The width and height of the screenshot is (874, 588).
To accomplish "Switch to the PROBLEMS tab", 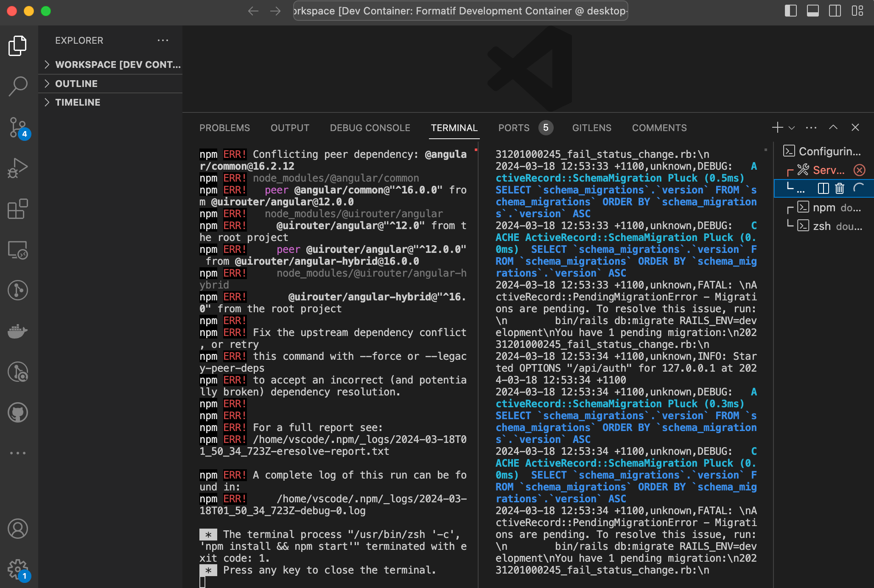I will 224,128.
